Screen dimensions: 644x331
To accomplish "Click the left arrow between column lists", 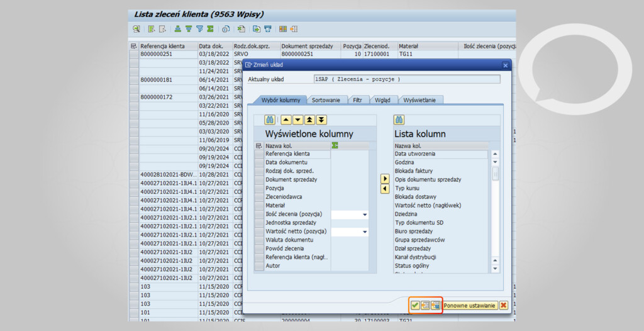I will coord(385,189).
